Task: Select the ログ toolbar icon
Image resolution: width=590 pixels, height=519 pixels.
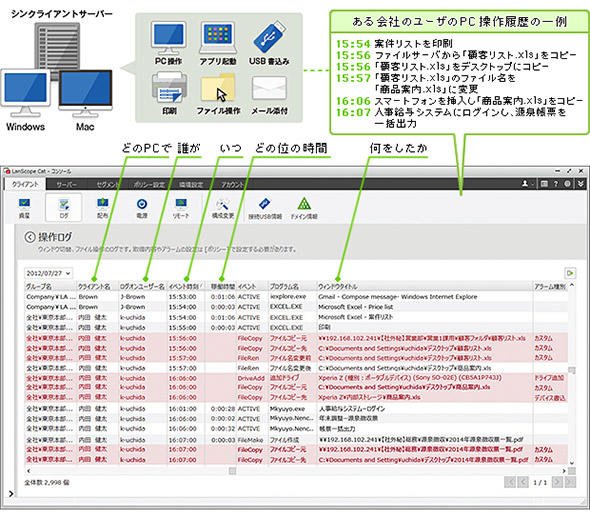Action: [x=64, y=207]
